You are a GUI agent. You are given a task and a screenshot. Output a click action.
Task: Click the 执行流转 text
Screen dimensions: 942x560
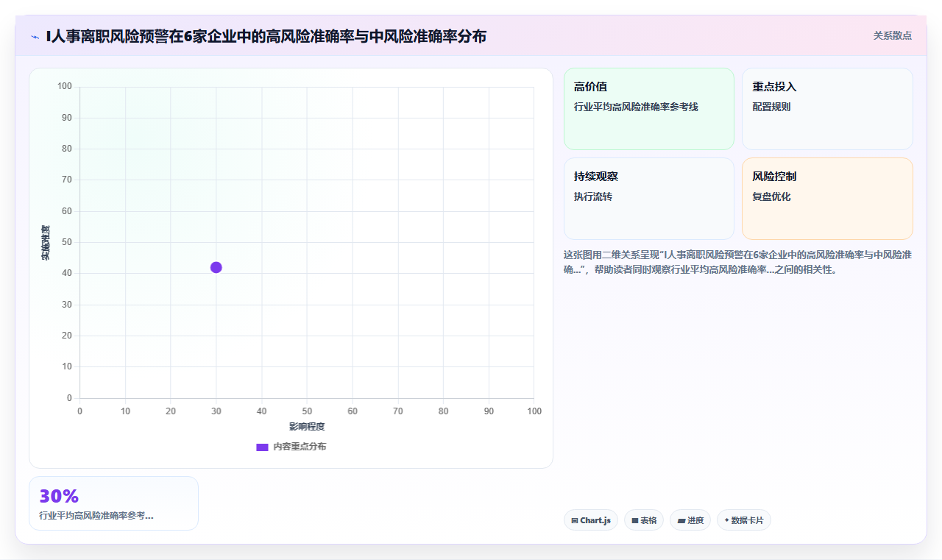[x=593, y=196]
